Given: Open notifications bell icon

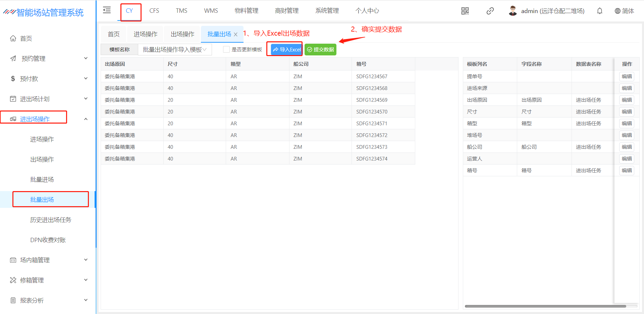Looking at the screenshot, I should [x=599, y=11].
